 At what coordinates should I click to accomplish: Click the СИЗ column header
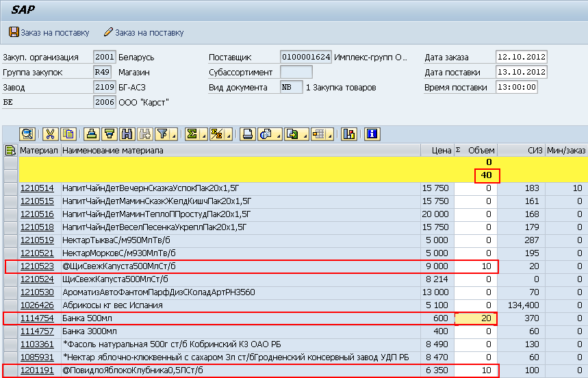(521, 151)
